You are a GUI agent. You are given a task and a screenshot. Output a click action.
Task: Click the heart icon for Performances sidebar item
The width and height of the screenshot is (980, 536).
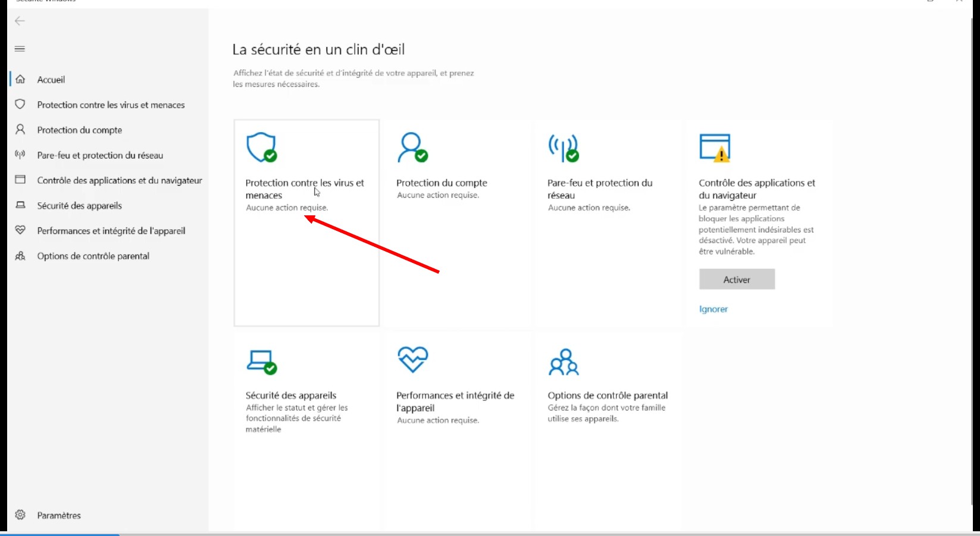click(x=20, y=230)
